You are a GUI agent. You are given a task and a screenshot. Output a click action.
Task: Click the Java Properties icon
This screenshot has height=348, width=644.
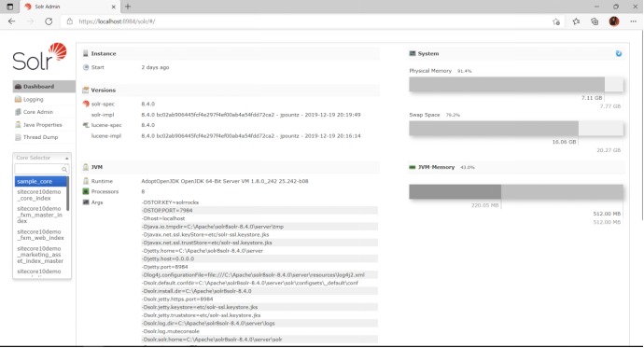click(18, 124)
